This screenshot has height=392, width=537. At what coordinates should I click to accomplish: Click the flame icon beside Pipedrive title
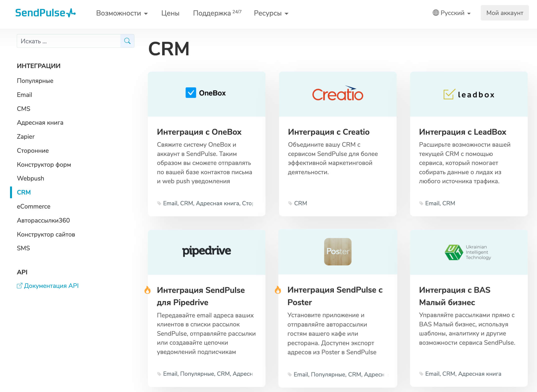click(147, 290)
